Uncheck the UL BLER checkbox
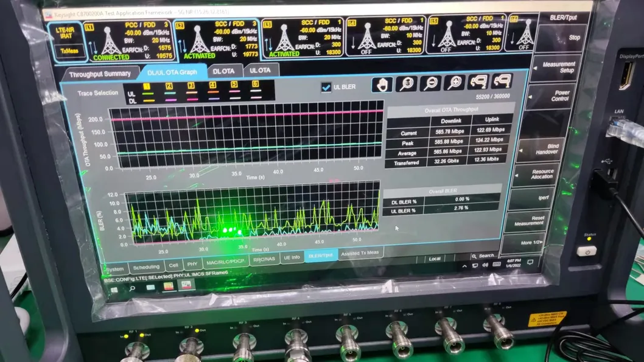This screenshot has width=644, height=362. [x=326, y=87]
